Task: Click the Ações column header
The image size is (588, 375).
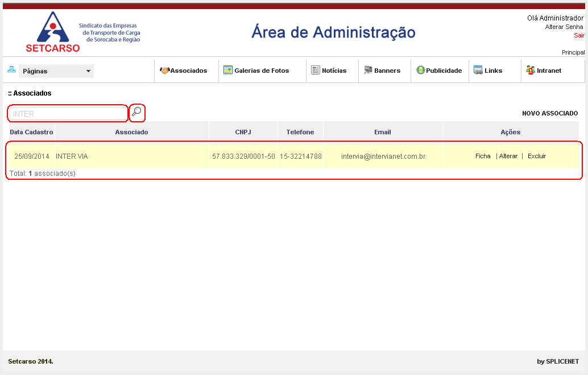Action: tap(510, 132)
